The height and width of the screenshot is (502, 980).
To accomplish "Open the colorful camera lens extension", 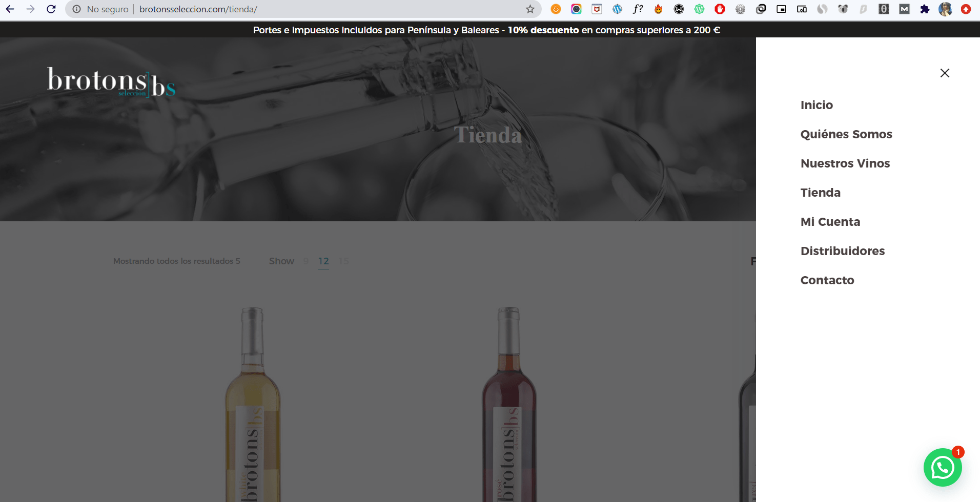I will [576, 9].
